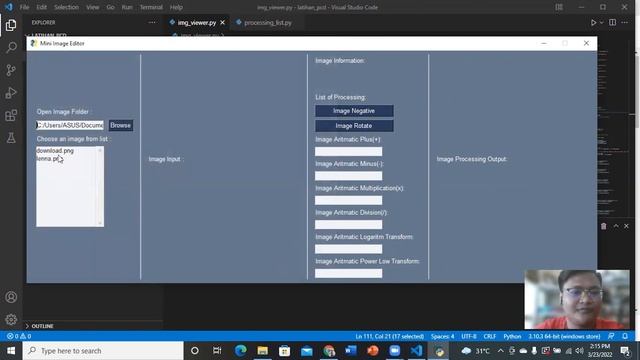Show hidden system tray icons chevron
The width and height of the screenshot is (640, 360).
coord(500,351)
